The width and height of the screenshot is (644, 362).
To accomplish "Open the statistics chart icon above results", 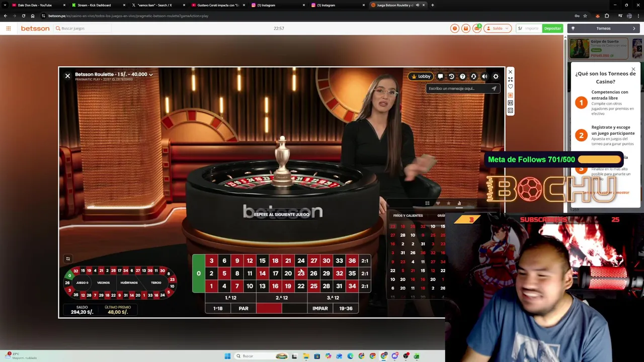I will tap(459, 203).
